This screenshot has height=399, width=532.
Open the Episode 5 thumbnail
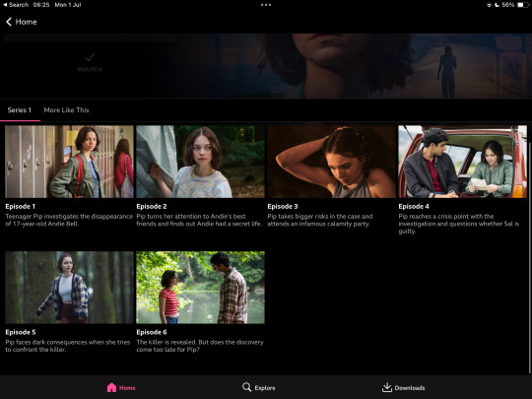[69, 288]
